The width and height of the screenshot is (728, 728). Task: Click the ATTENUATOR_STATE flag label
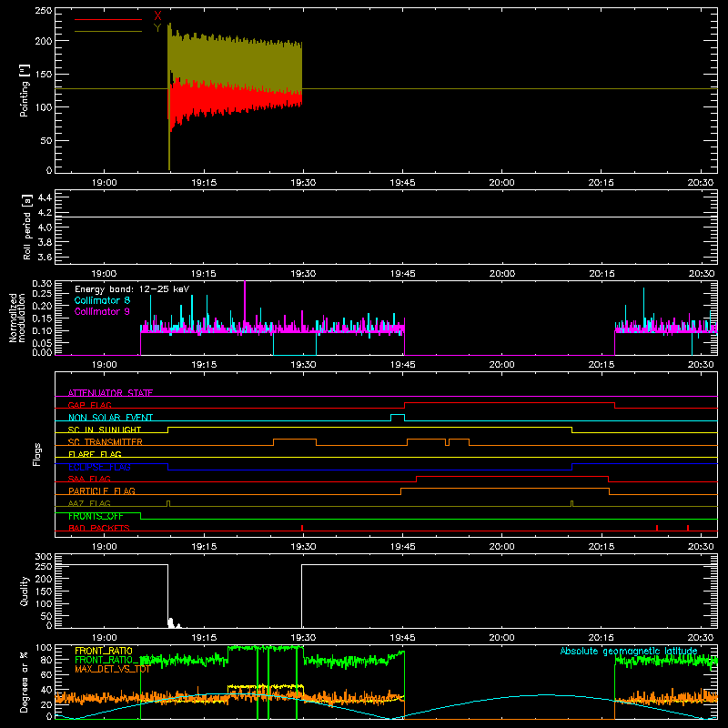click(x=110, y=393)
